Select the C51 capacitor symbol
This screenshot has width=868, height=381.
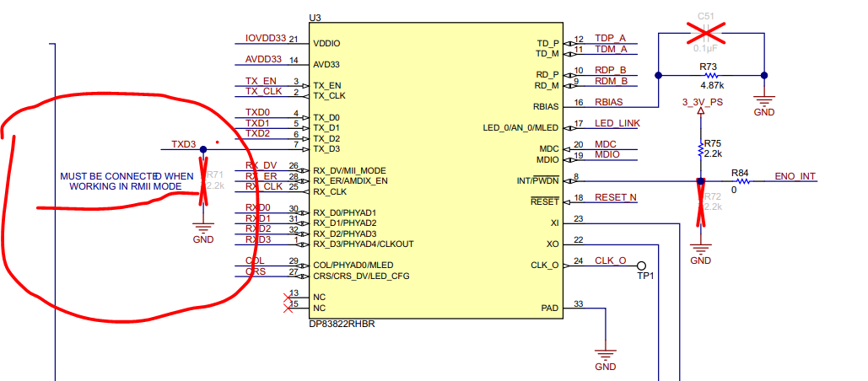coord(705,33)
